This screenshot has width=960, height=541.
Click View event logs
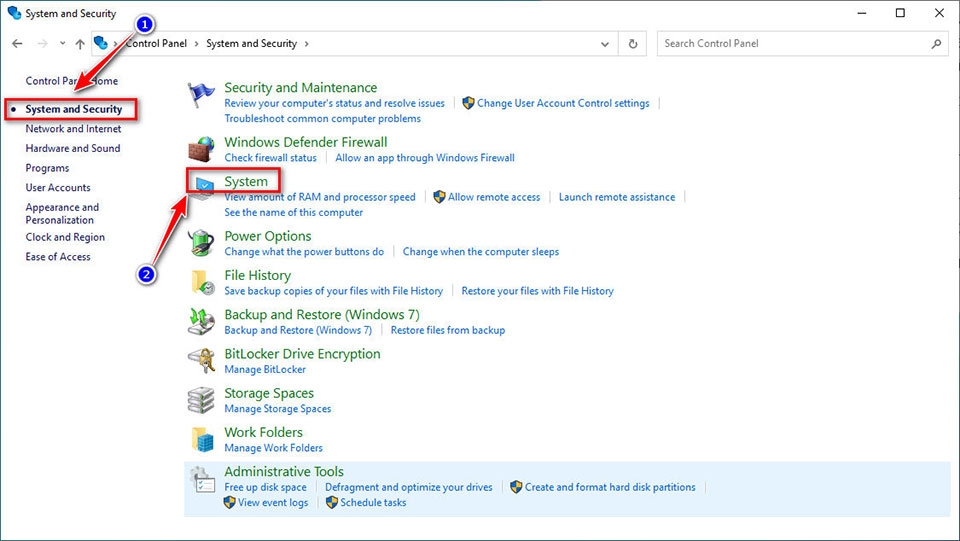[273, 502]
